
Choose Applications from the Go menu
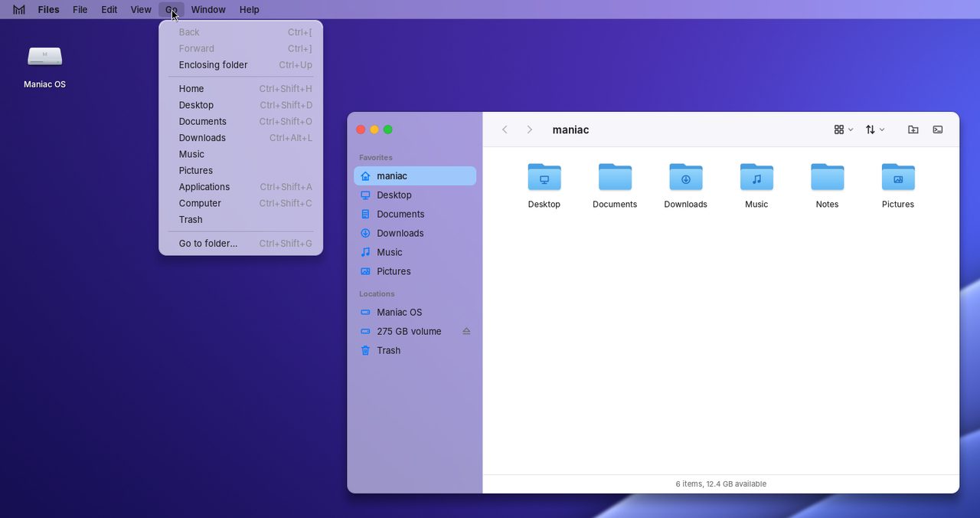[x=240, y=187]
